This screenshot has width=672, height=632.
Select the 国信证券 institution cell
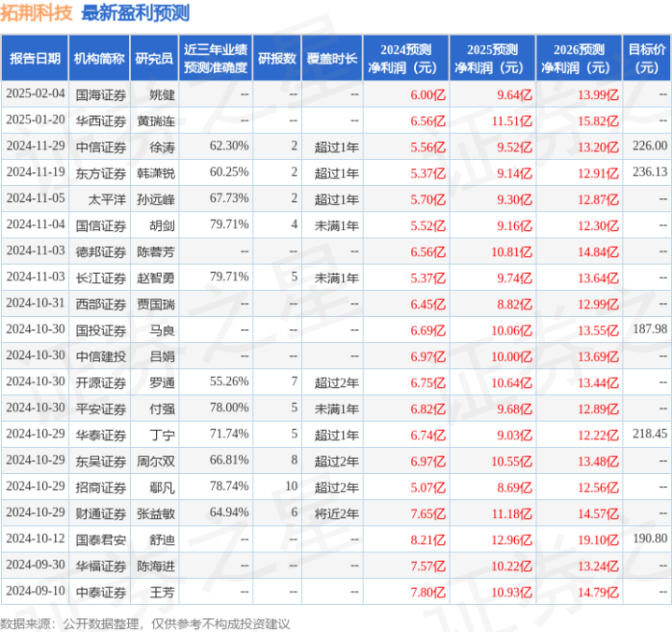(x=101, y=225)
